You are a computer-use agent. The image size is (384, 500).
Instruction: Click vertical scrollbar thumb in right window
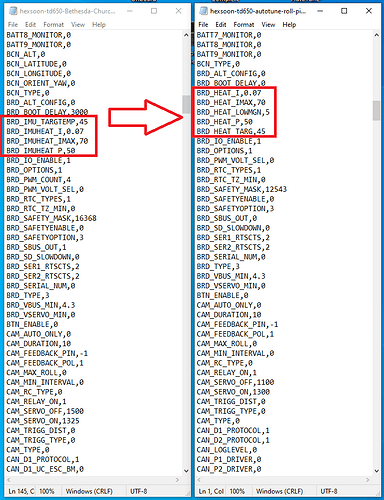[377, 110]
